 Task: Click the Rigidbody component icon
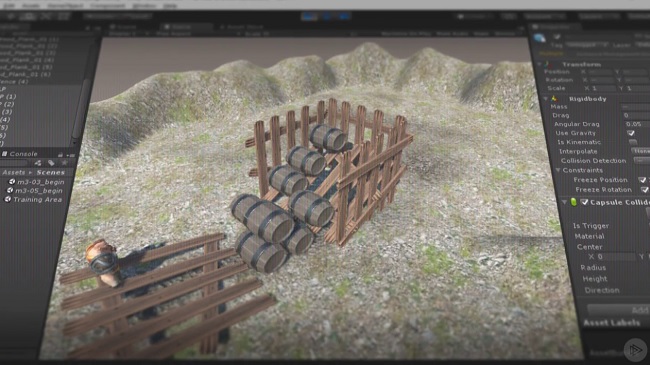pos(554,99)
